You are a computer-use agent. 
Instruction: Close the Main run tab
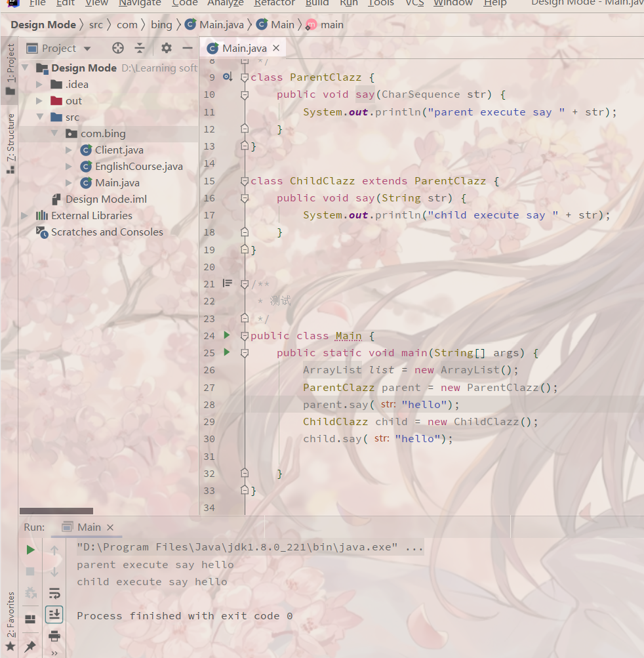point(110,527)
